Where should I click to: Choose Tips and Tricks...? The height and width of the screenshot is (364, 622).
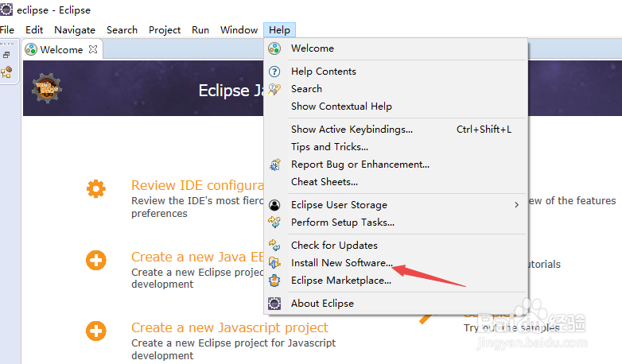396,147
